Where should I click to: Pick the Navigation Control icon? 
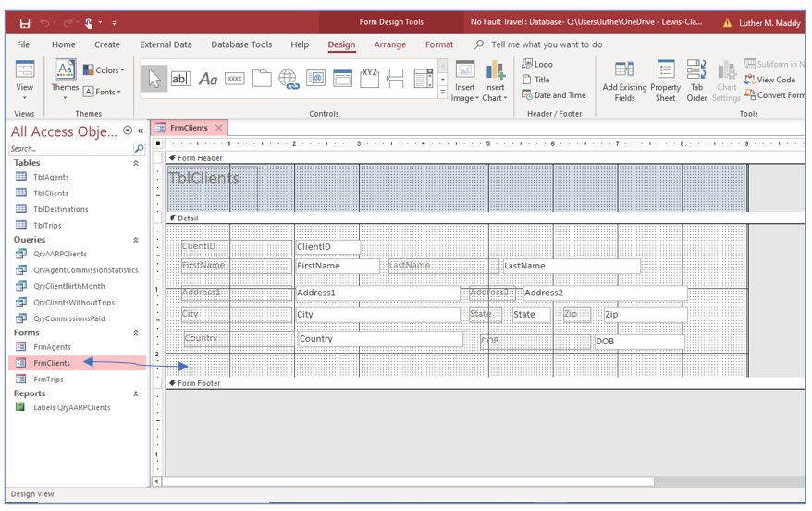(x=342, y=79)
